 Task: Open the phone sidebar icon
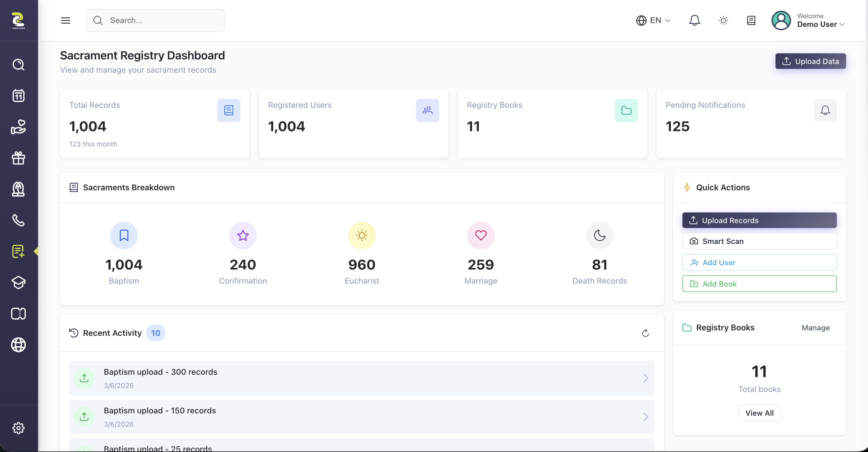coord(18,221)
